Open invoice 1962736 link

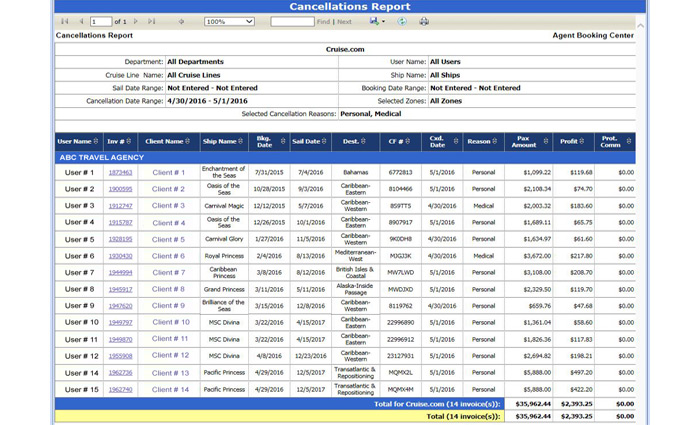coord(121,372)
